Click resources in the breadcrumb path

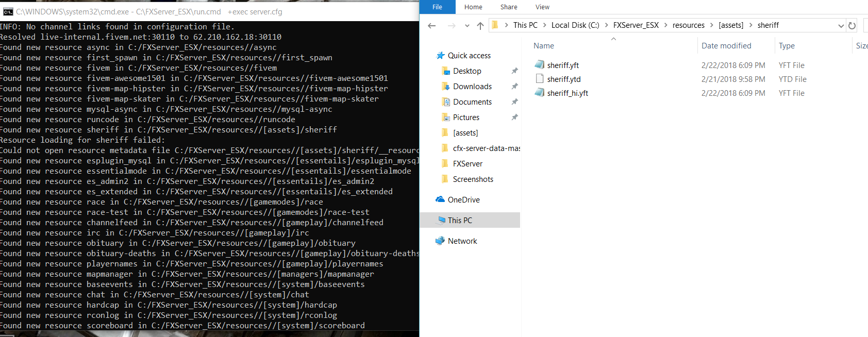[x=688, y=25]
